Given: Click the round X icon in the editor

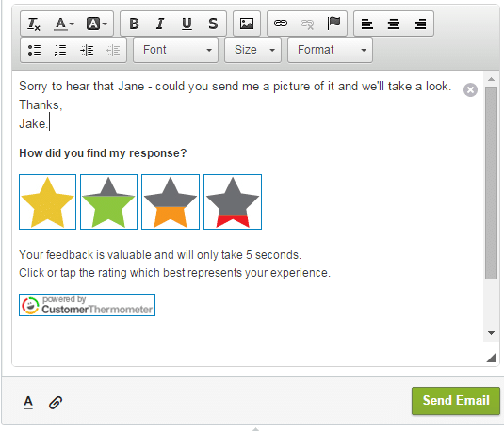Looking at the screenshot, I should (x=470, y=90).
